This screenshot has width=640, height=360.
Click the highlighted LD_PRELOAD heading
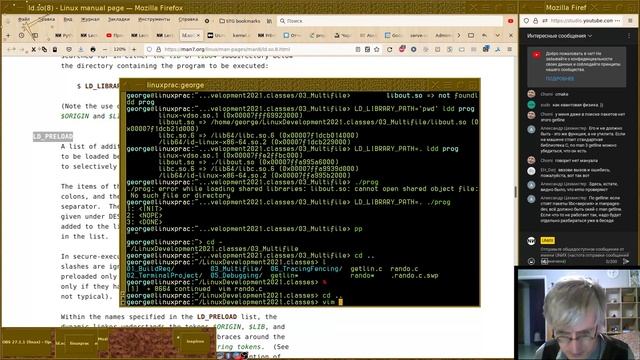click(x=53, y=136)
